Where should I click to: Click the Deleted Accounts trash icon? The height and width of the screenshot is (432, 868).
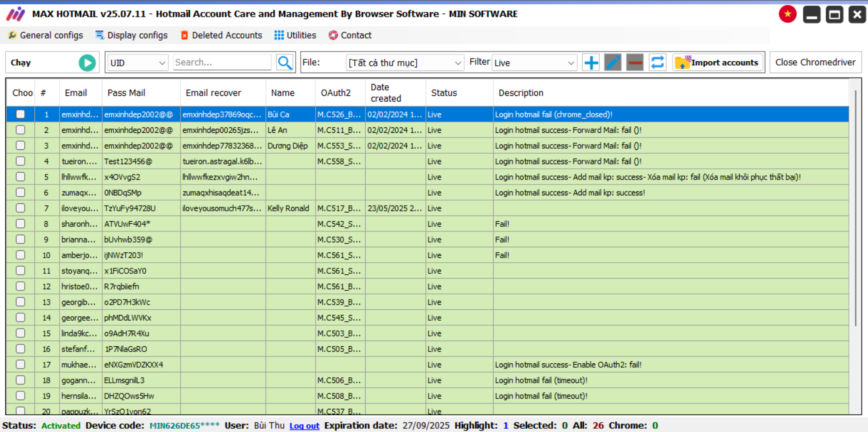click(184, 35)
